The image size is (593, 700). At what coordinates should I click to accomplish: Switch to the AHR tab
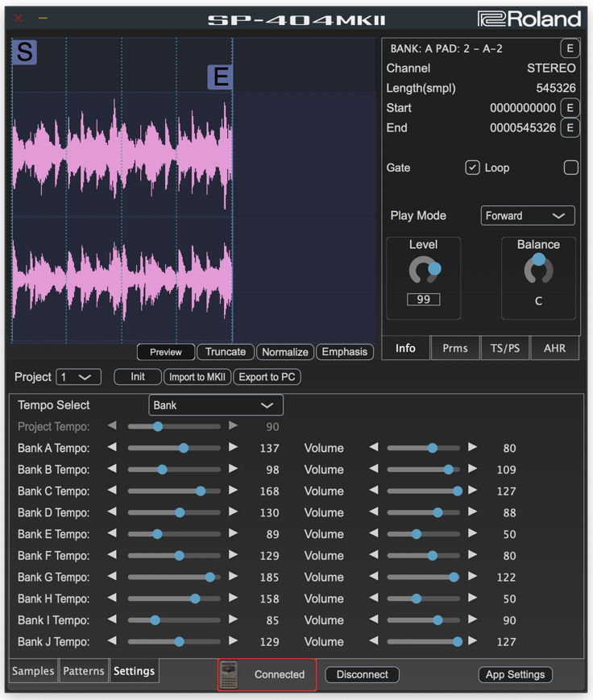(x=554, y=348)
